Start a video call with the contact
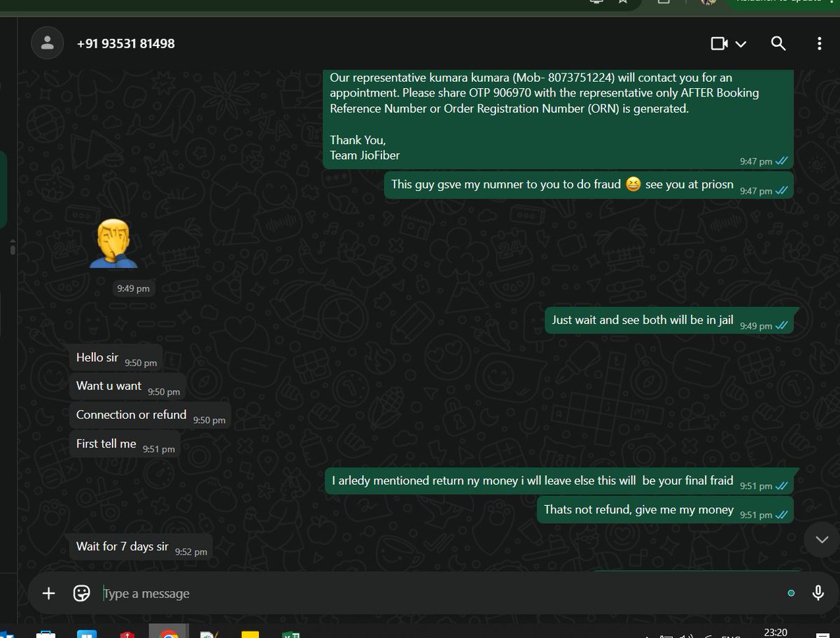The image size is (840, 638). pyautogui.click(x=720, y=43)
